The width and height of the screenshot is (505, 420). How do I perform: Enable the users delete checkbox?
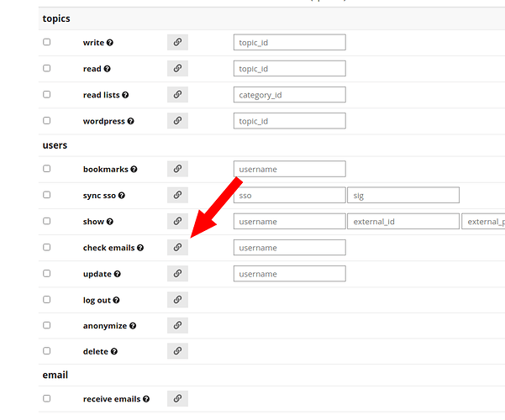(47, 350)
